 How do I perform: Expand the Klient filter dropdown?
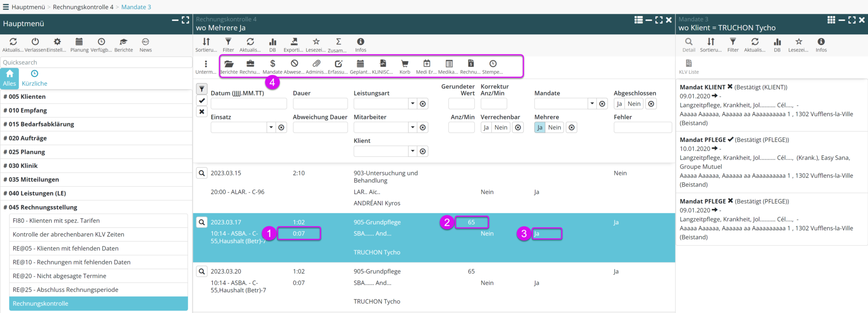click(412, 151)
